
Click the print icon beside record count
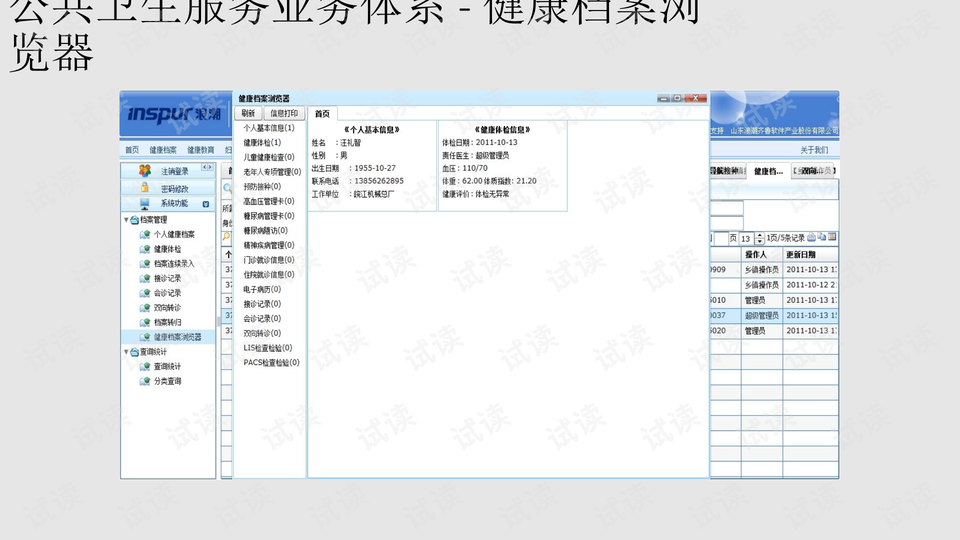point(811,238)
